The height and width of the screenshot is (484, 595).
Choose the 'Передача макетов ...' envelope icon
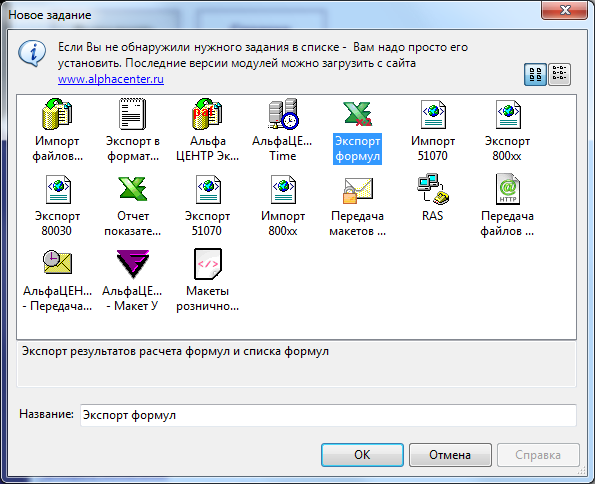click(357, 190)
